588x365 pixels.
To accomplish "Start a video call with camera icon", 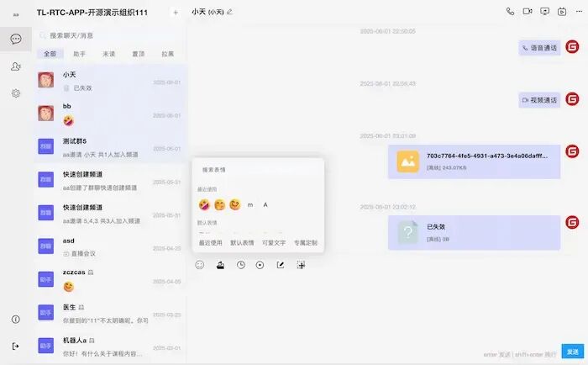I will (528, 12).
